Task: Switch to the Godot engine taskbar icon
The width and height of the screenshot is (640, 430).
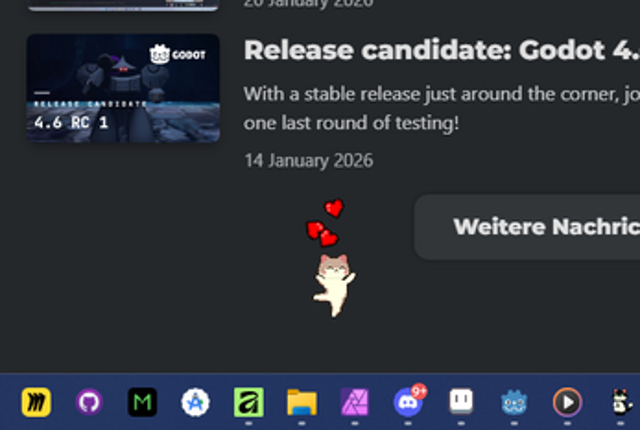Action: coord(514,402)
